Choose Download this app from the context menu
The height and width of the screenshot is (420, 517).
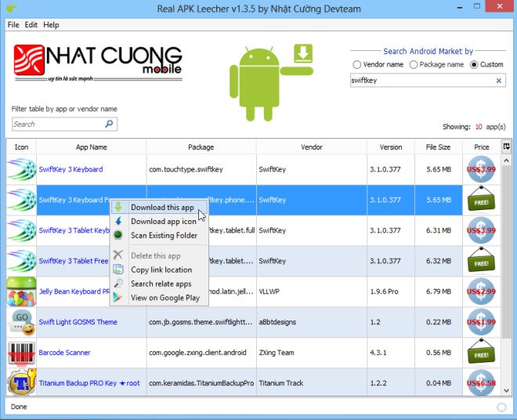pos(159,207)
